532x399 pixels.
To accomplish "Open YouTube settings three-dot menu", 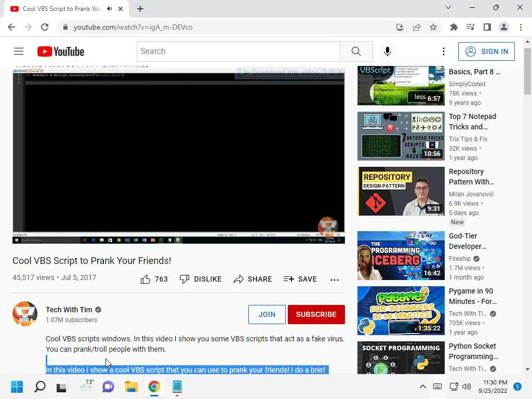I will point(444,51).
